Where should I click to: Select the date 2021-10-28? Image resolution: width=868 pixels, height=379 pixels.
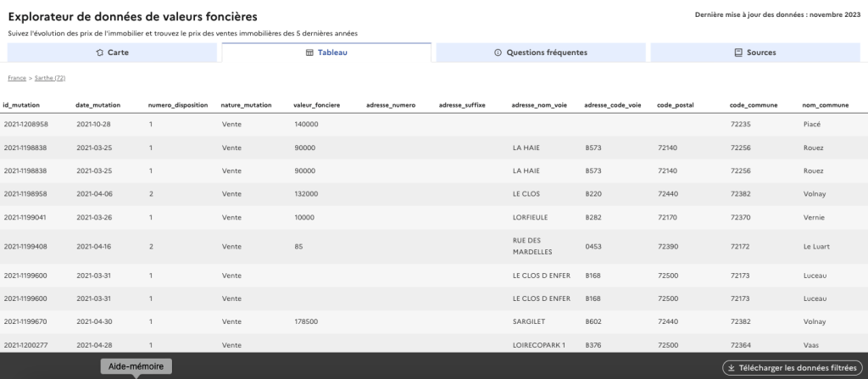coord(93,125)
